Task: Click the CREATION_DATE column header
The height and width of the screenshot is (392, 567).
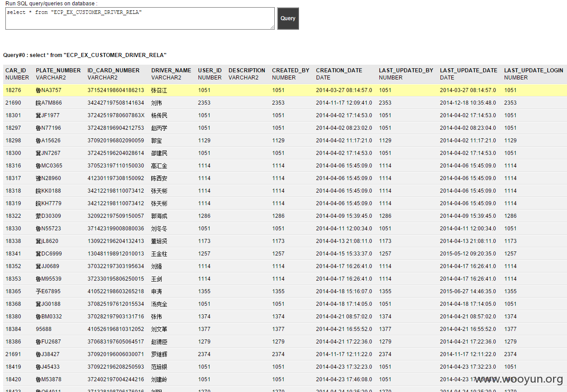Action: [339, 70]
